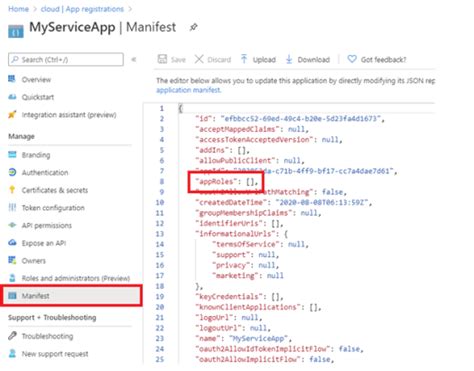Discard manifest changes via X icon

[199, 59]
